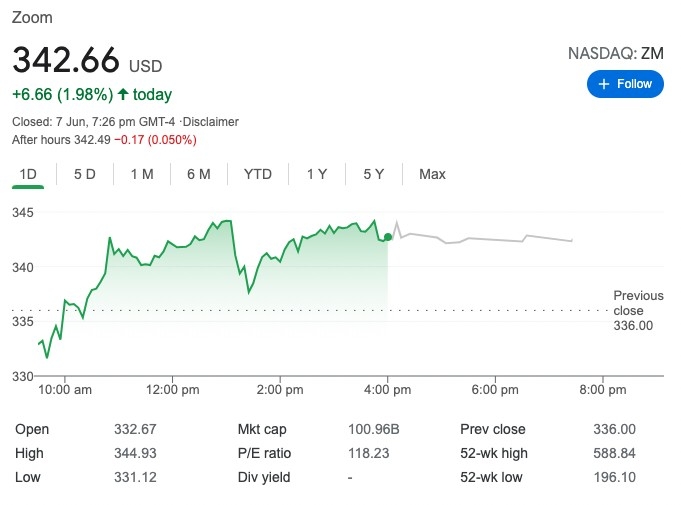Click the 52-wk high value 588.84
The image size is (681, 505).
click(614, 453)
